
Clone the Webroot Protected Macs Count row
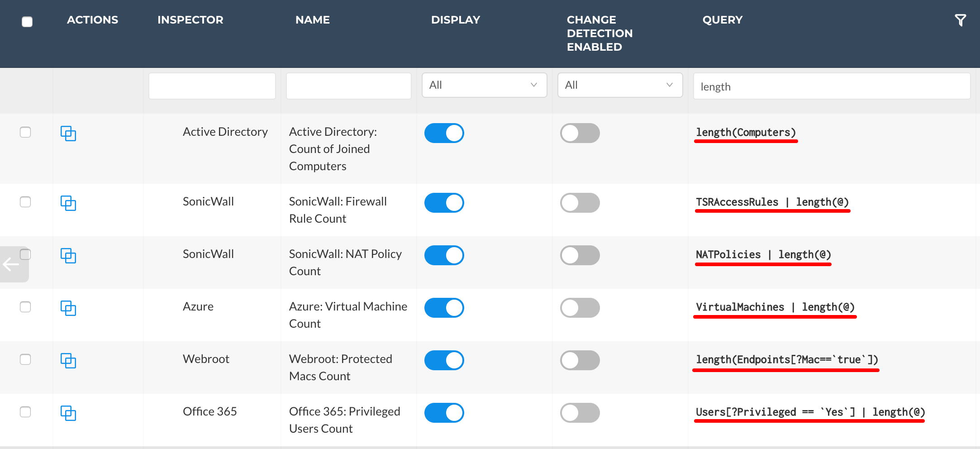pos(68,361)
